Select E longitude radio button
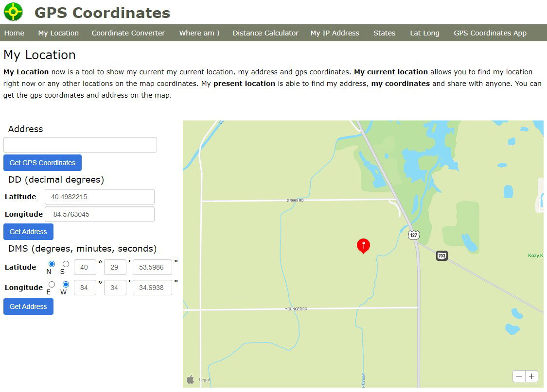The image size is (547, 392). [52, 284]
